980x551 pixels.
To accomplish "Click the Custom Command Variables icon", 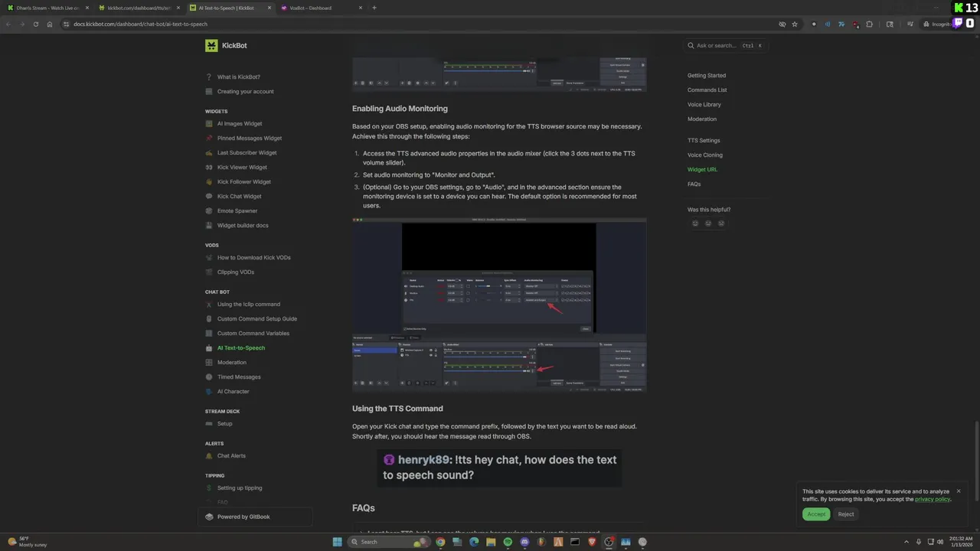I will tap(209, 334).
